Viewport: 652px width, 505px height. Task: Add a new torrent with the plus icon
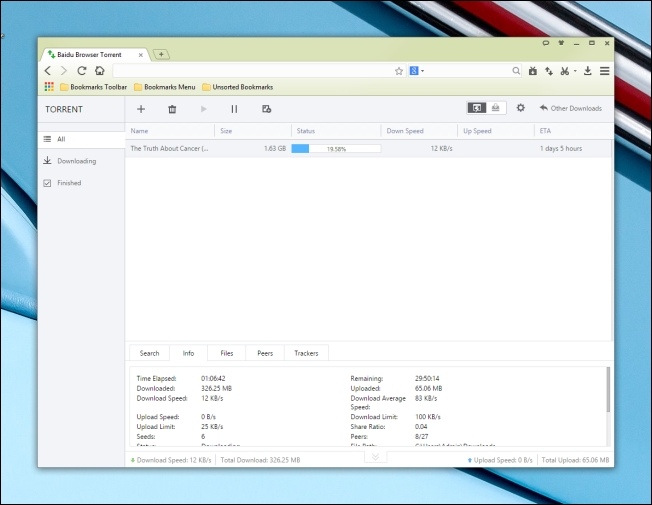click(x=141, y=109)
